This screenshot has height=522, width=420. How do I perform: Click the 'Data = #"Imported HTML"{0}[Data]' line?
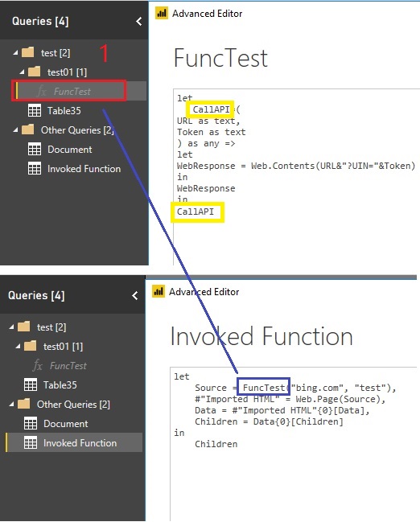click(282, 410)
